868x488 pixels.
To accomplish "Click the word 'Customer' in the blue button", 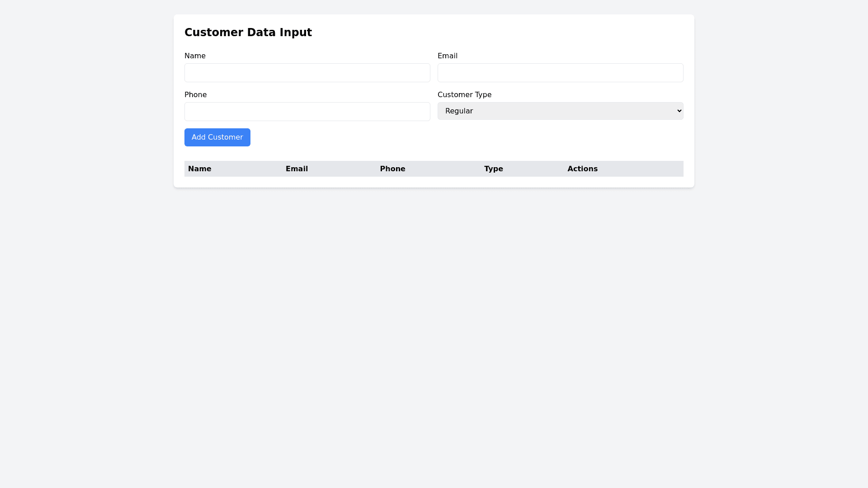I will point(225,137).
